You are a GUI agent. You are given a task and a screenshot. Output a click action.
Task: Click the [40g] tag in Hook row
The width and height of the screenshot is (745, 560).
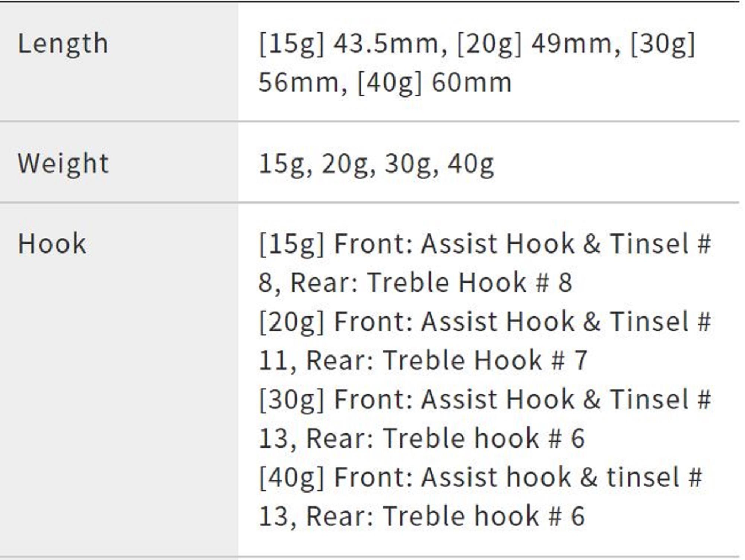[x=292, y=478]
